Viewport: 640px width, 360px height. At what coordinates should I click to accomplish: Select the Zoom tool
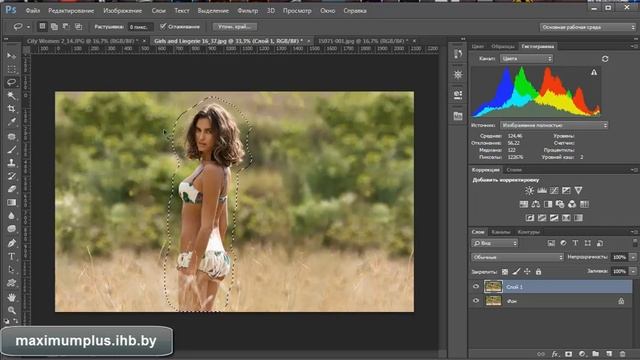[x=11, y=310]
